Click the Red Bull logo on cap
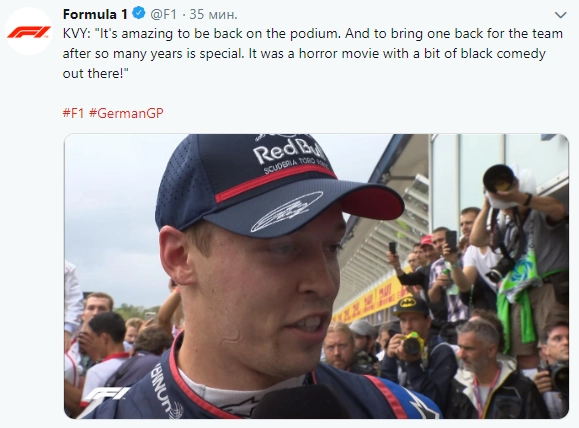 tap(290, 151)
